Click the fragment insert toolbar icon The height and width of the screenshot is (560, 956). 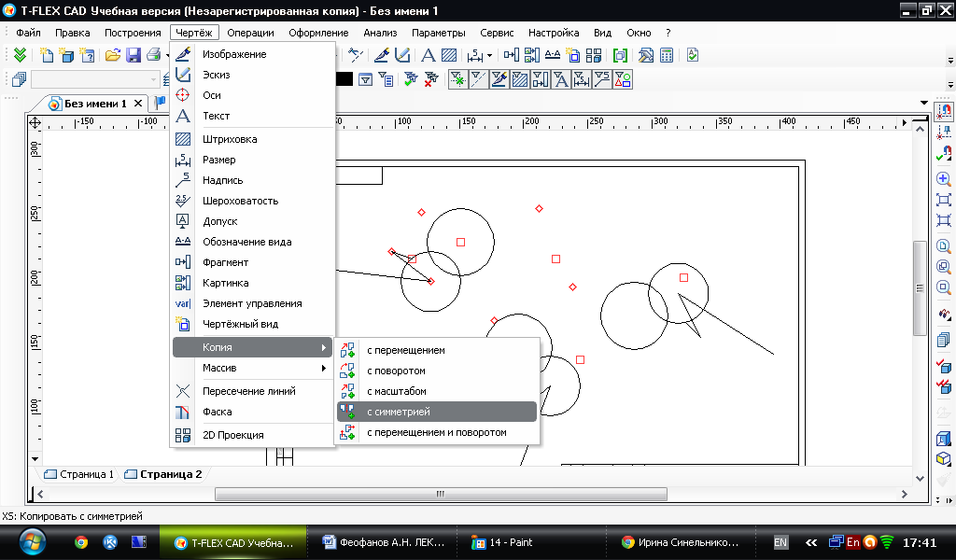(511, 55)
